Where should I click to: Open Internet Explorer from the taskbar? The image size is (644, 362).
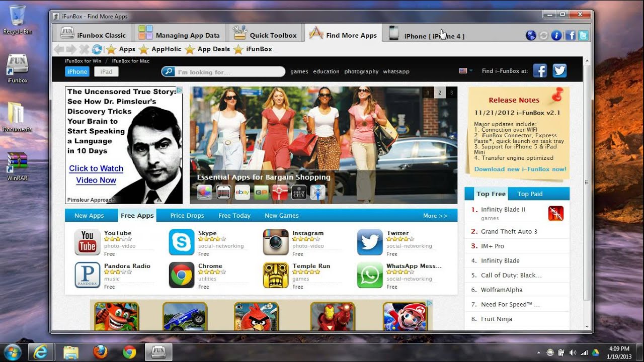41,351
